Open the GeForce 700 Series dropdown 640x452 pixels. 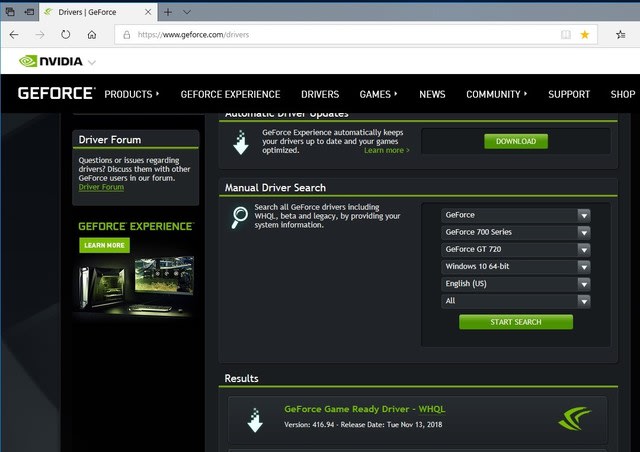(x=516, y=232)
